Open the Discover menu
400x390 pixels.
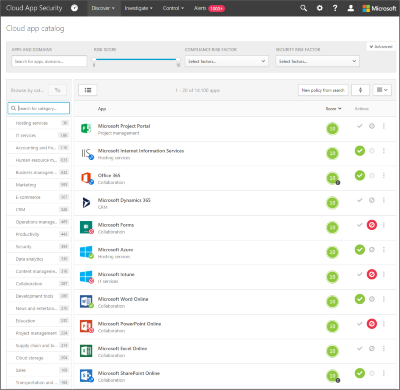click(103, 8)
